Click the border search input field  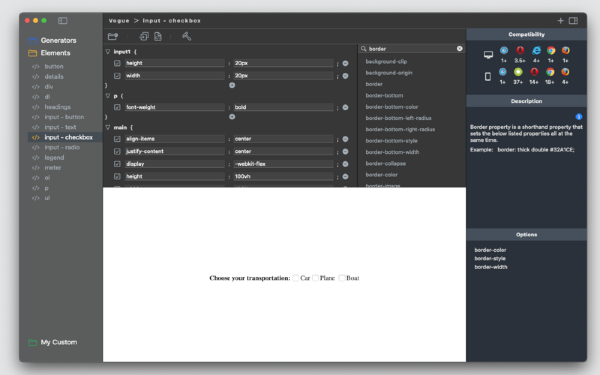point(411,49)
